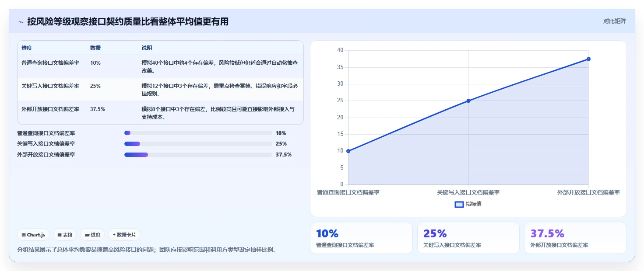
Task: Click the progress label 外部开放接口文档偏差率
Action: pos(46,155)
